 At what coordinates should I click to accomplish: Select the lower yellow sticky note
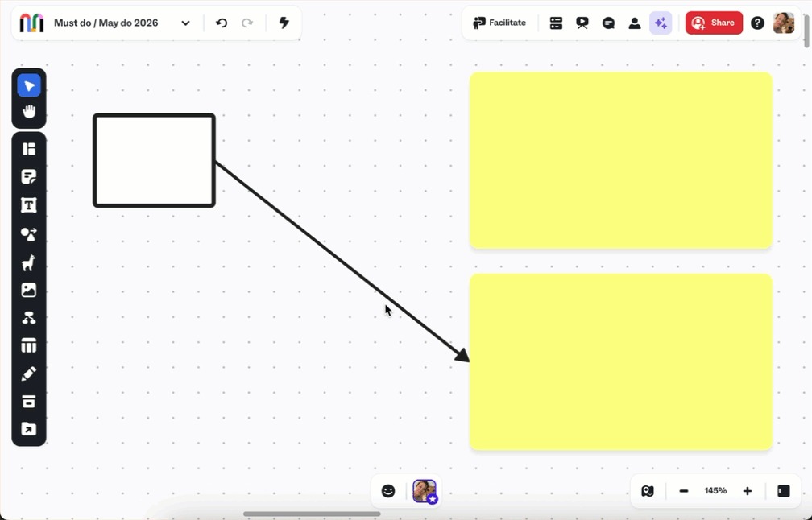pos(621,361)
